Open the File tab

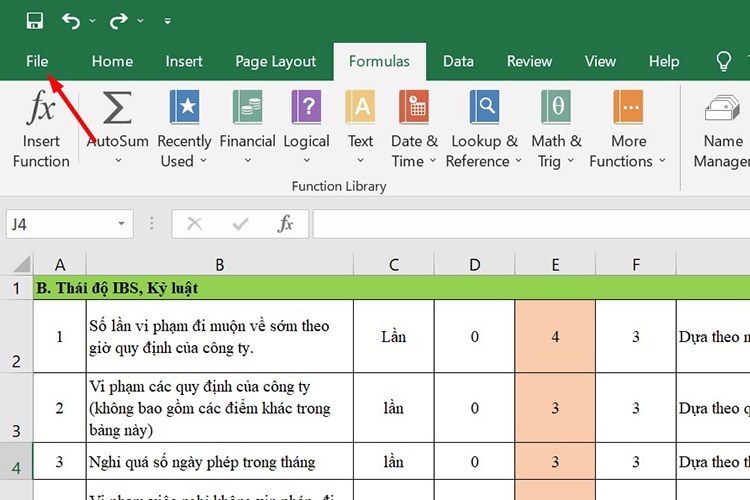click(x=37, y=61)
